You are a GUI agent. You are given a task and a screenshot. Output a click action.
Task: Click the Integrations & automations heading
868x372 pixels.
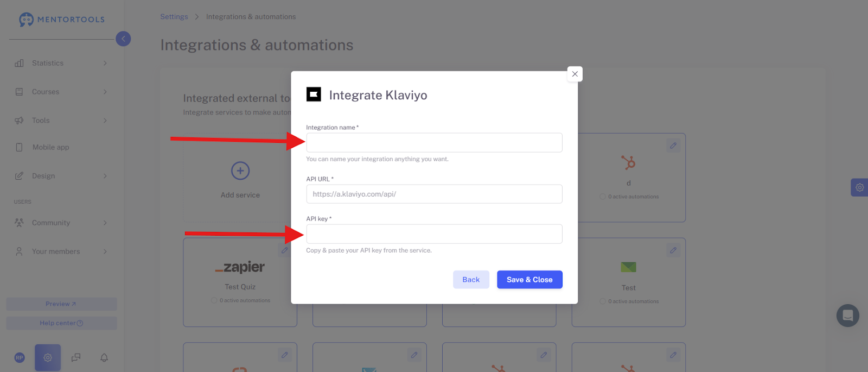[257, 45]
